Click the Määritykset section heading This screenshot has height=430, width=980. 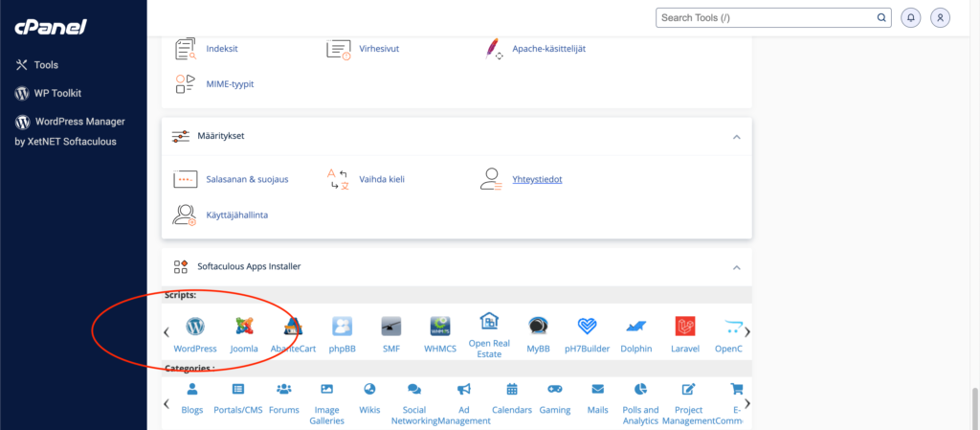point(221,136)
